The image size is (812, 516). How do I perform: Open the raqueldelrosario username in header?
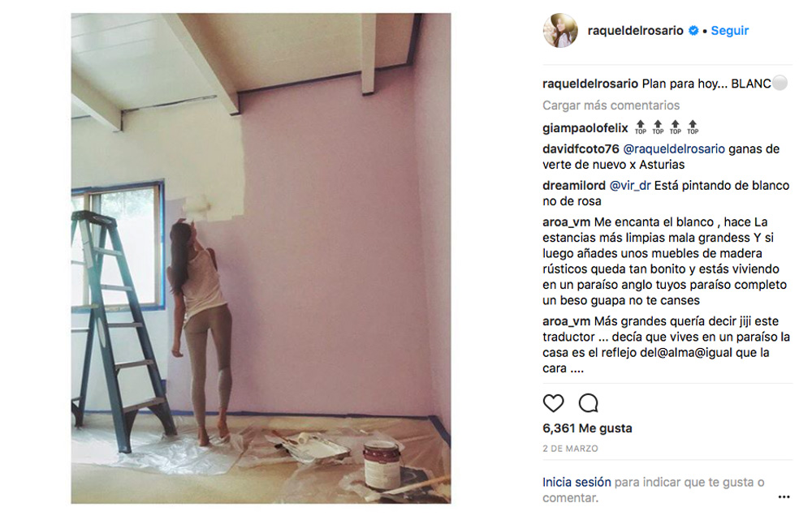[x=636, y=31]
